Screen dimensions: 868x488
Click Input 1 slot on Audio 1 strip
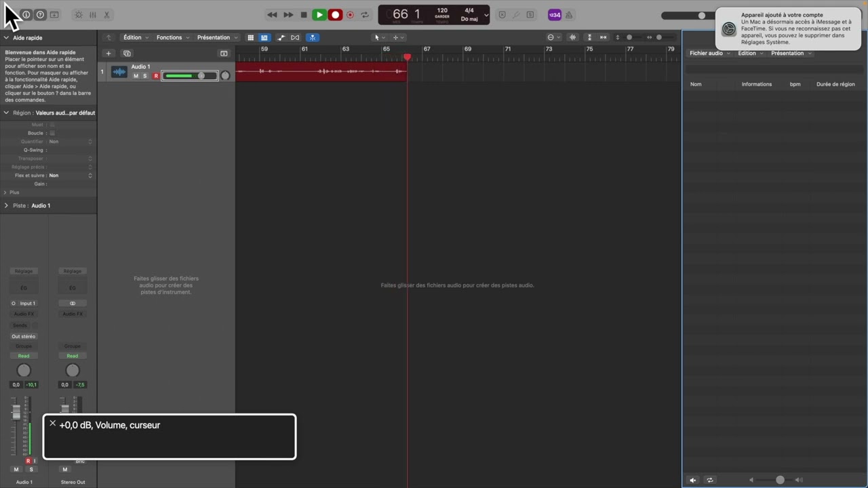(24, 304)
